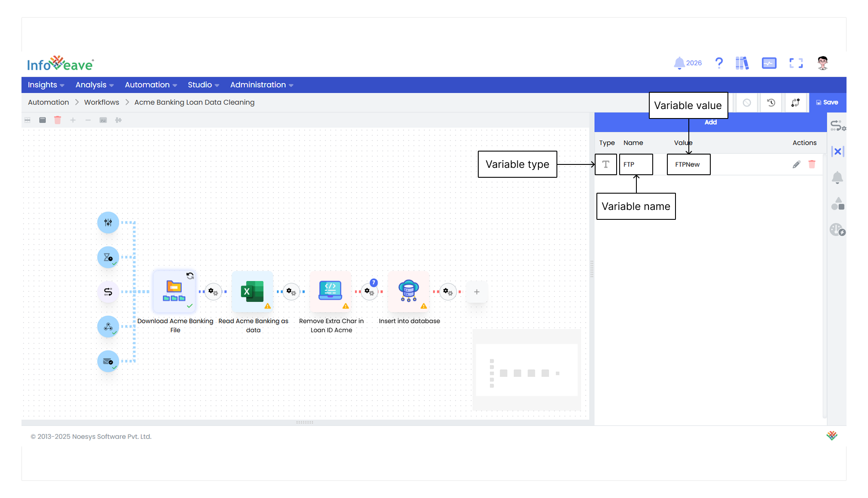Image resolution: width=868 pixels, height=498 pixels.
Task: Click the align distribute icon in canvas toolbar
Action: click(119, 120)
